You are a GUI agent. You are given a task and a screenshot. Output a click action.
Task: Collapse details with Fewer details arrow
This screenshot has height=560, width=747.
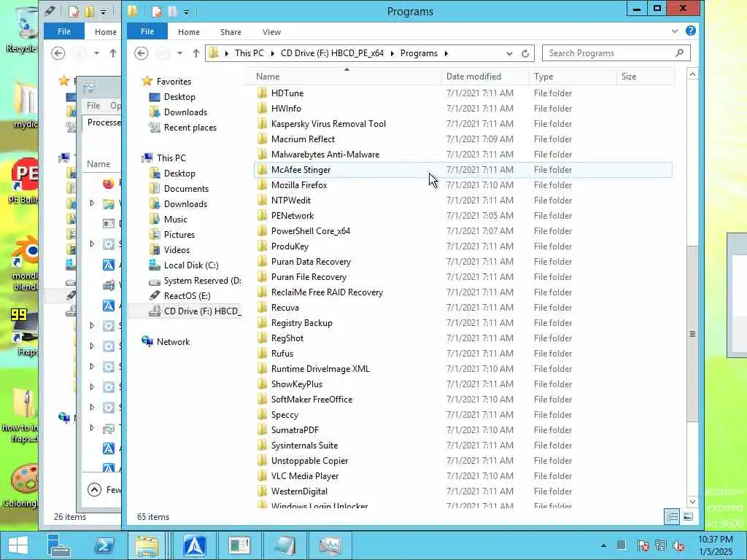point(94,489)
